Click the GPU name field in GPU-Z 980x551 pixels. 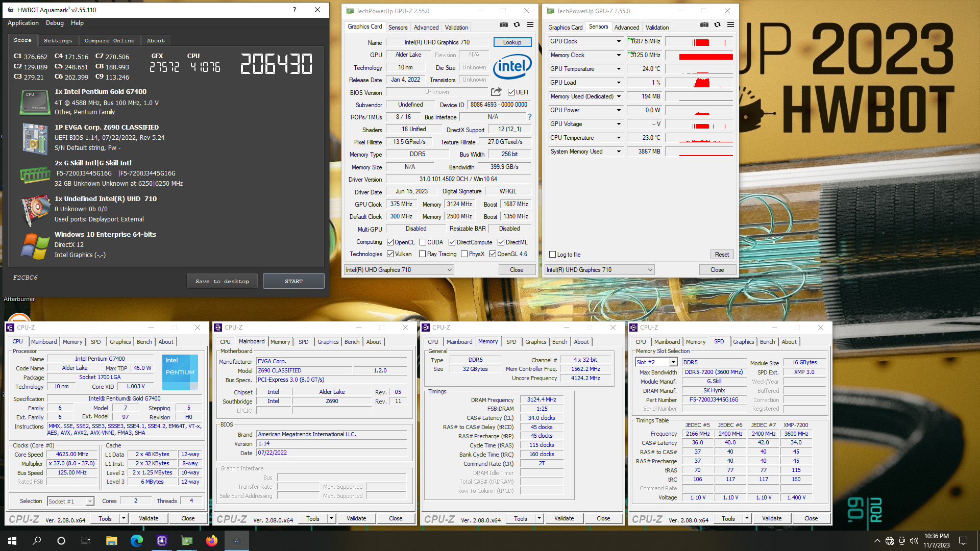[x=437, y=42]
